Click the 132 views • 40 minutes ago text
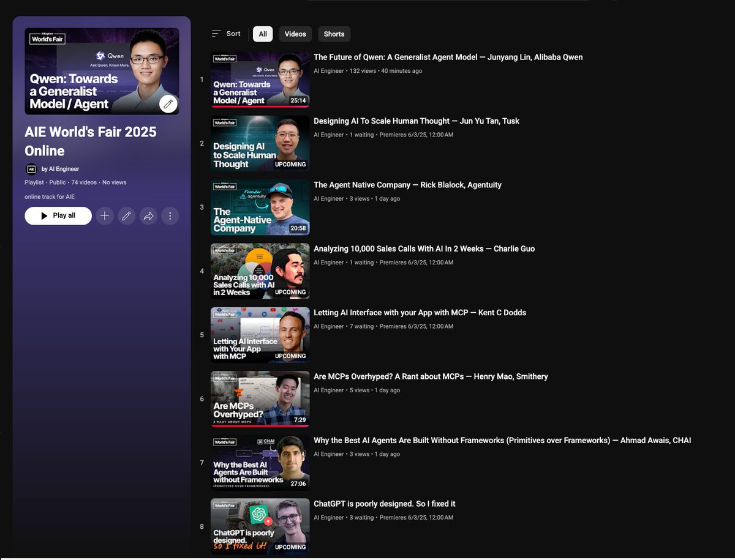The height and width of the screenshot is (560, 735). click(x=386, y=71)
